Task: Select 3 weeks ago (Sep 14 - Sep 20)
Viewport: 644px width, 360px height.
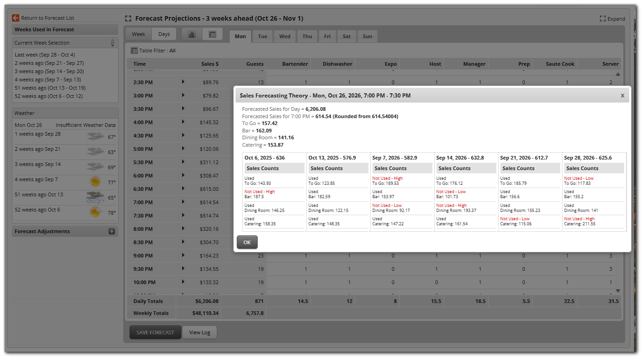Action: [49, 71]
